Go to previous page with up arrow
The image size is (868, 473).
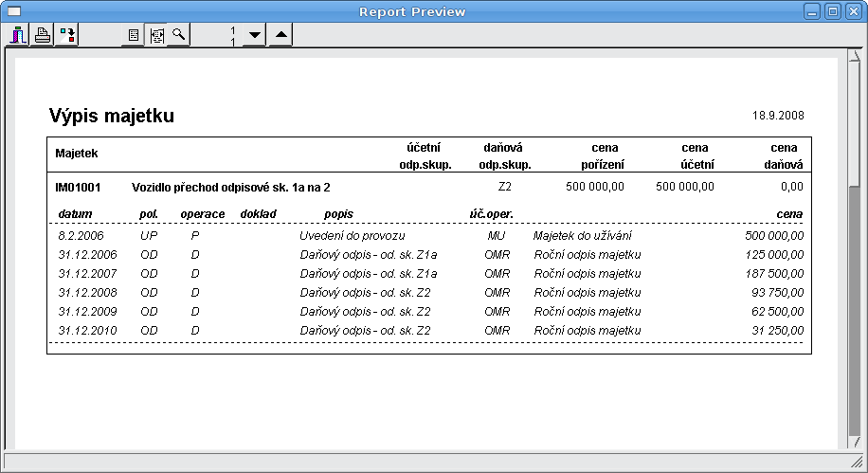click(x=280, y=36)
